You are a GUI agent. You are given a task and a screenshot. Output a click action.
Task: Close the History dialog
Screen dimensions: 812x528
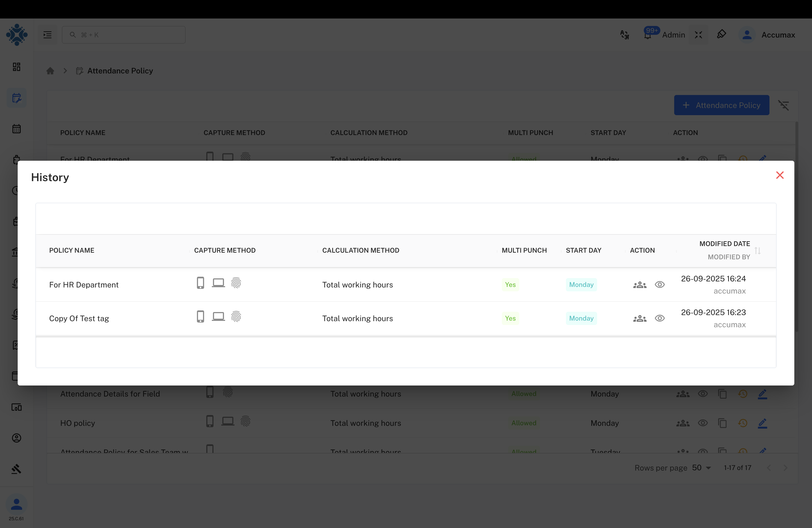pyautogui.click(x=780, y=175)
